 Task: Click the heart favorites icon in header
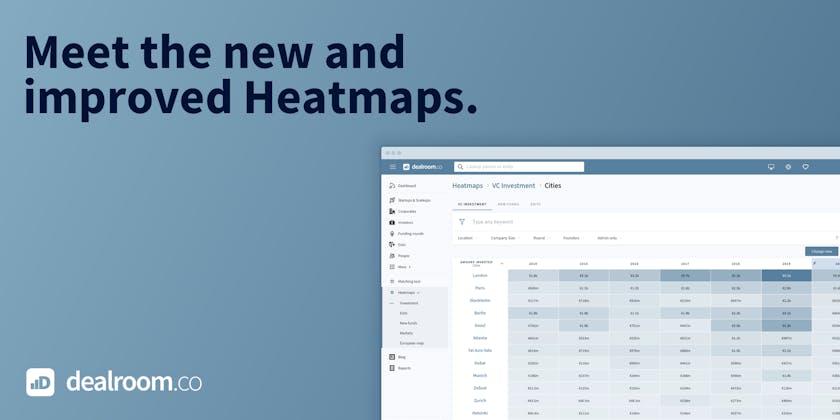805,167
